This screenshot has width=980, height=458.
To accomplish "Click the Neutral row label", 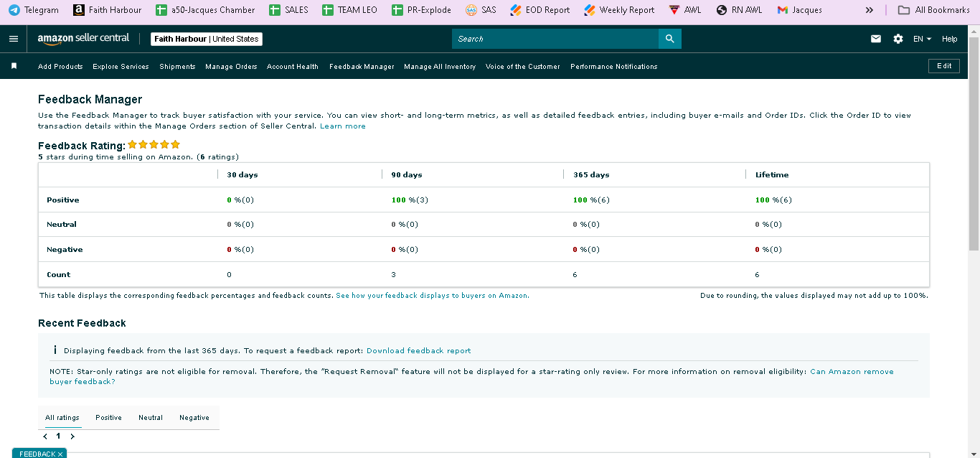I will coord(62,225).
